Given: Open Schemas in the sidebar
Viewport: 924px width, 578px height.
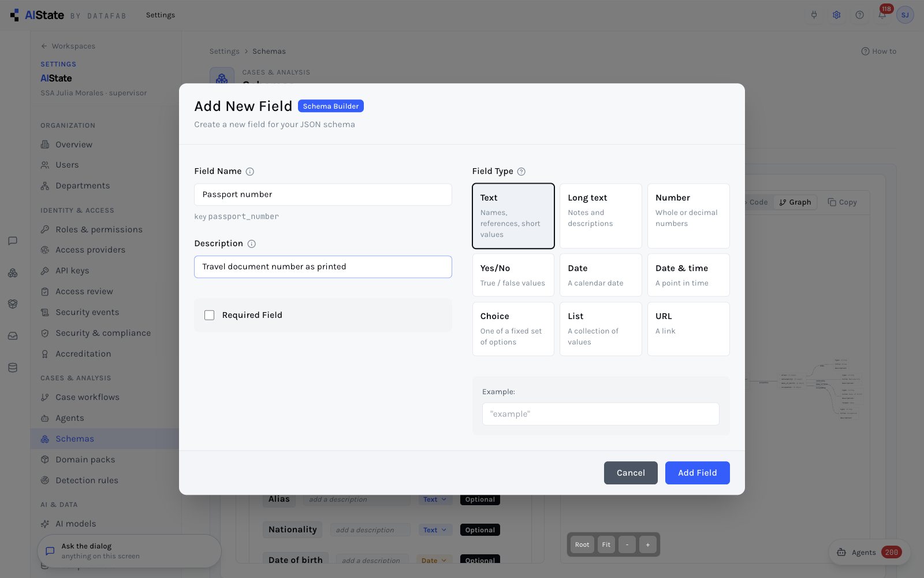Looking at the screenshot, I should click(x=105, y=439).
